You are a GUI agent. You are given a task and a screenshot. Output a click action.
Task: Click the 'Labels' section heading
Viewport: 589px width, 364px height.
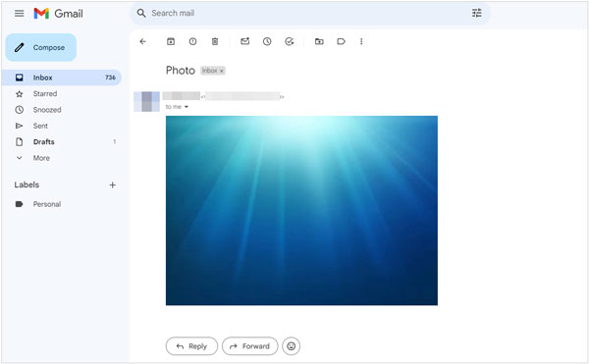(x=27, y=184)
